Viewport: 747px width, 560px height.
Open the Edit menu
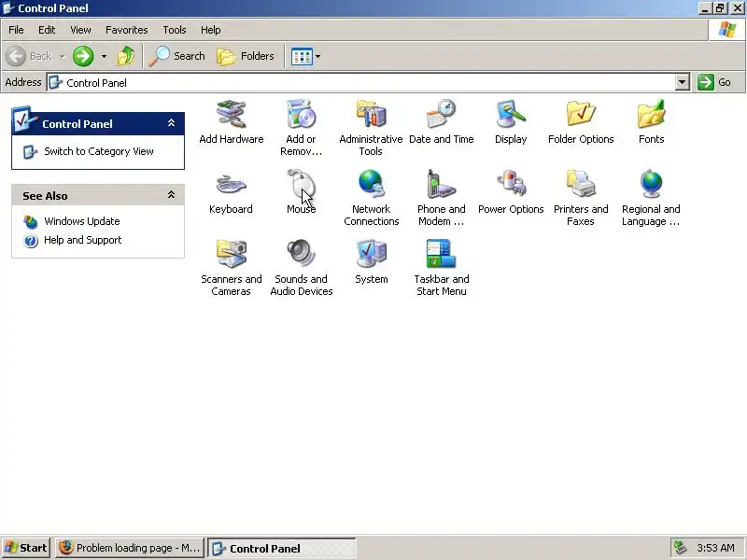click(47, 30)
